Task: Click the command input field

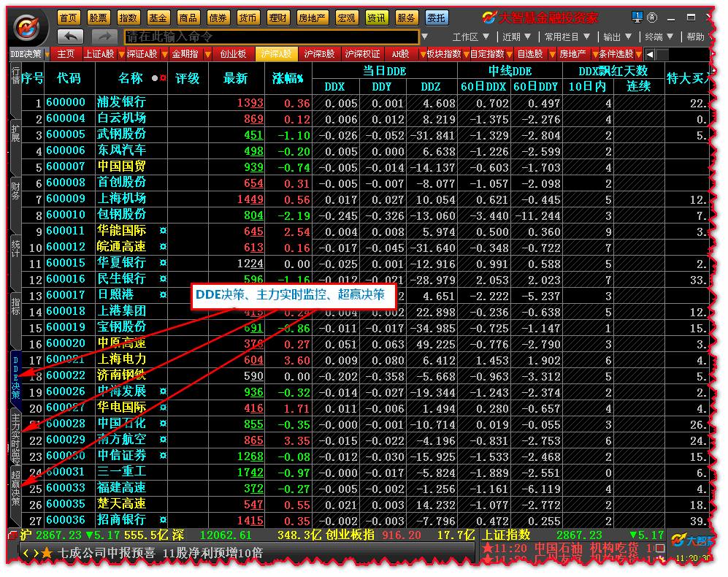Action: tap(271, 37)
